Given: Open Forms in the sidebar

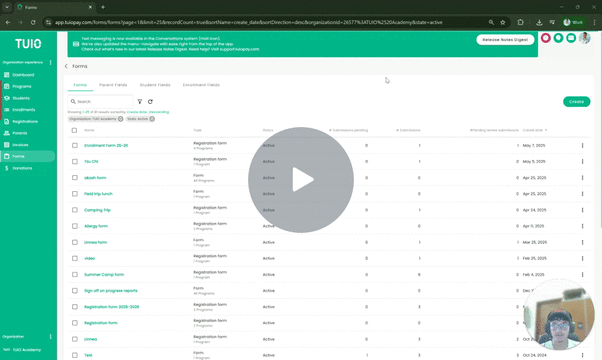Looking at the screenshot, I should coord(28,156).
